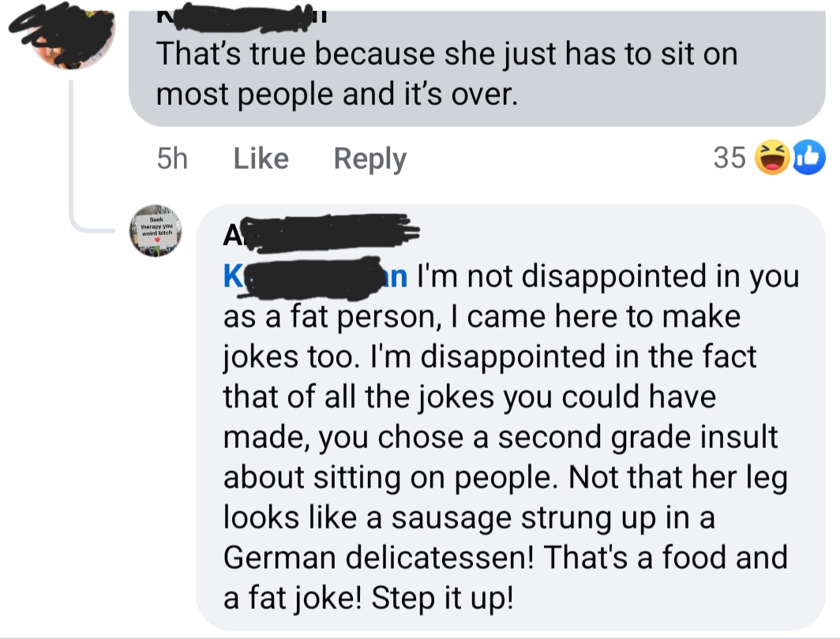Reply to the 'sit on most people' comment
Screen dimensions: 840x639
[x=370, y=159]
